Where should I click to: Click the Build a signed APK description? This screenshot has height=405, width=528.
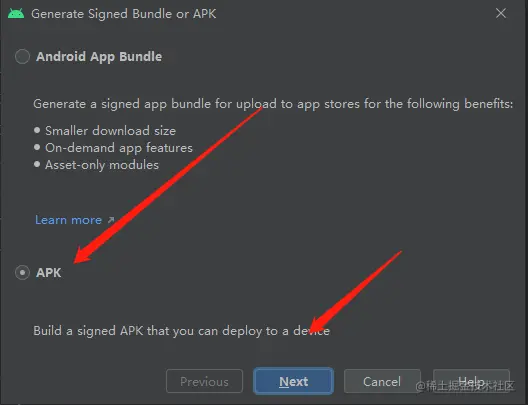[182, 331]
